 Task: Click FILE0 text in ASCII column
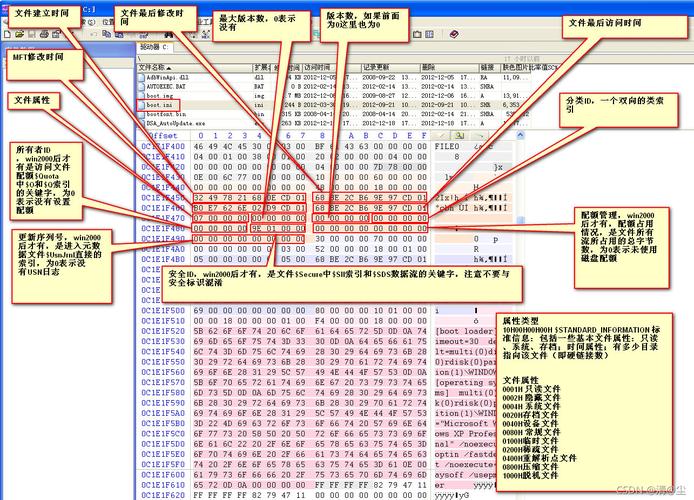coord(447,146)
